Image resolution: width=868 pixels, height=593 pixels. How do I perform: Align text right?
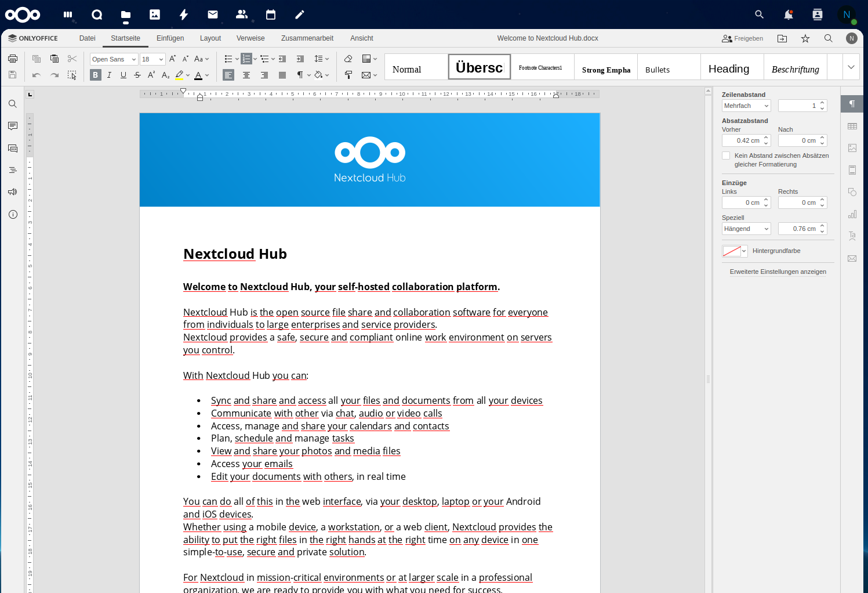click(x=264, y=75)
